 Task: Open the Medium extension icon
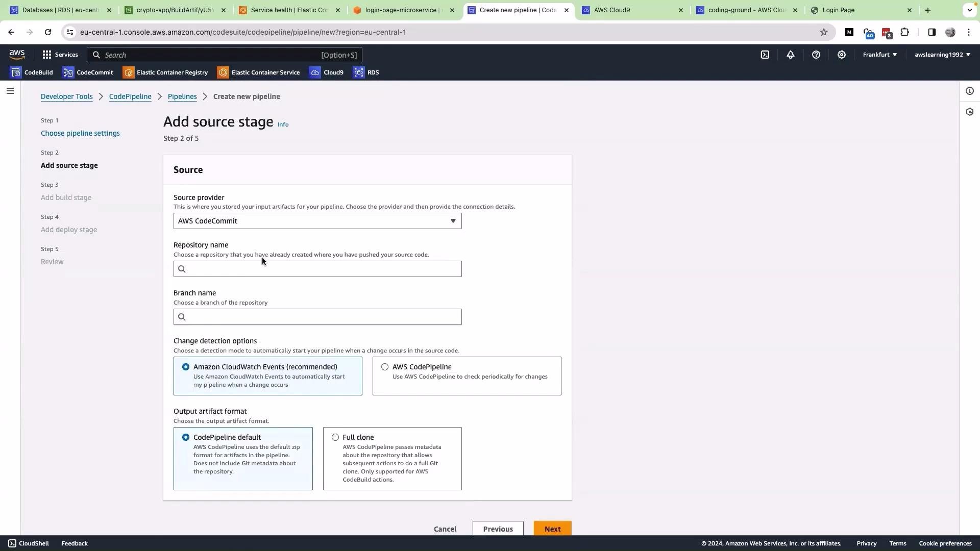click(x=849, y=32)
